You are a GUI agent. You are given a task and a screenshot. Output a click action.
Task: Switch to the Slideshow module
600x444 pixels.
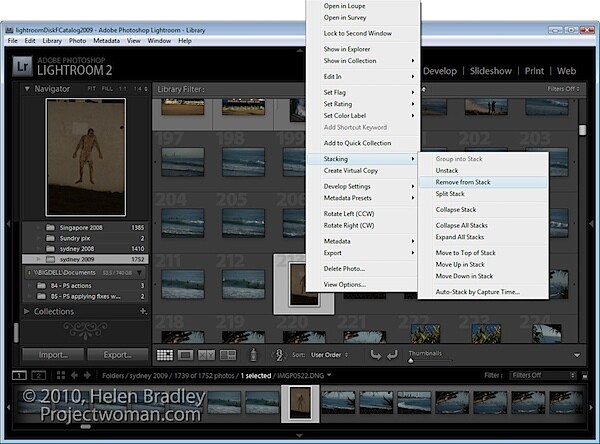pyautogui.click(x=491, y=71)
